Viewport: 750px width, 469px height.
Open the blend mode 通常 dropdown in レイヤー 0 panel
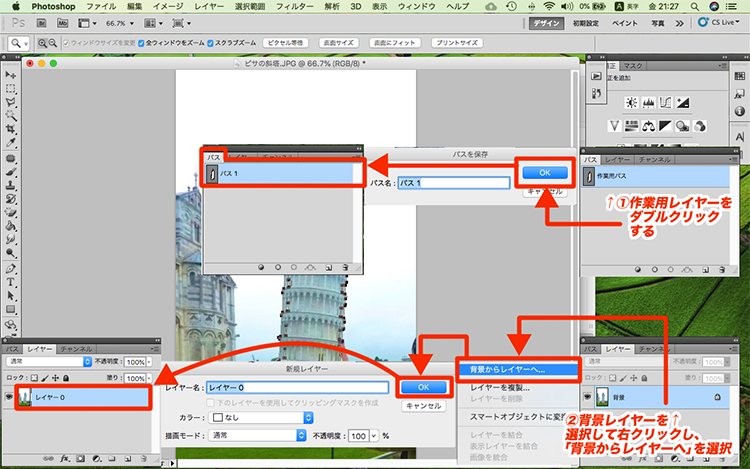[x=48, y=361]
